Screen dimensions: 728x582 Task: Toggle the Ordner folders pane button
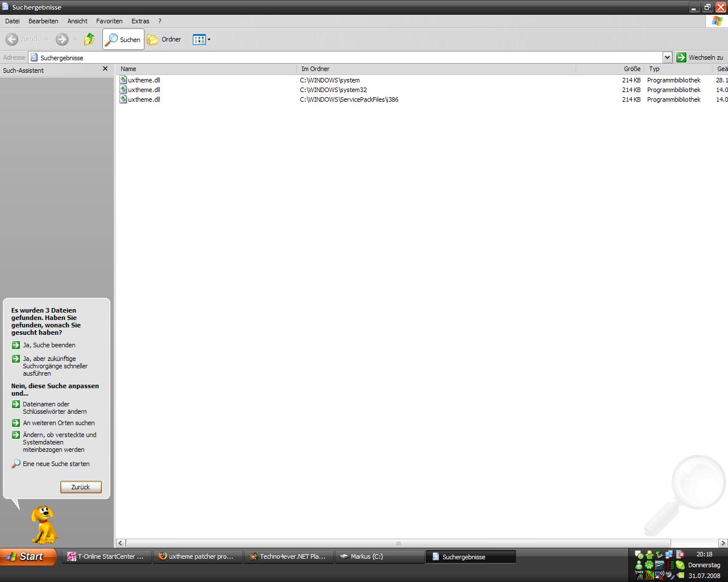tap(164, 39)
